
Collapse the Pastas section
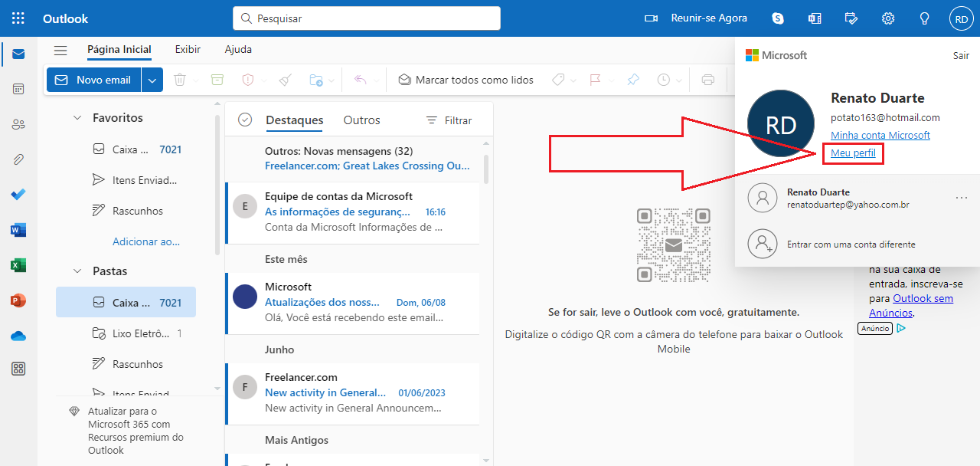[x=77, y=271]
